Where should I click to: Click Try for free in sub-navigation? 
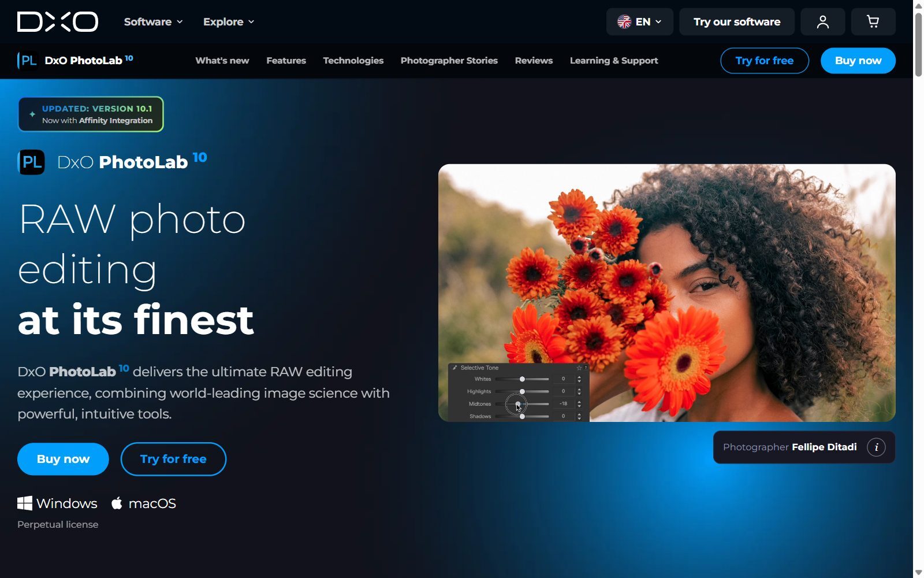(x=764, y=61)
